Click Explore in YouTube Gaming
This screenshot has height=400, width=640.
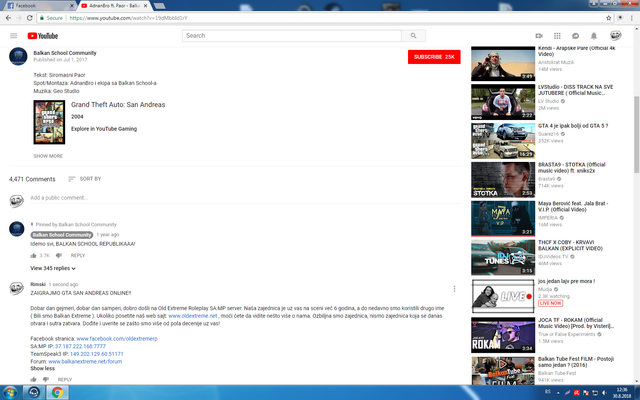104,129
